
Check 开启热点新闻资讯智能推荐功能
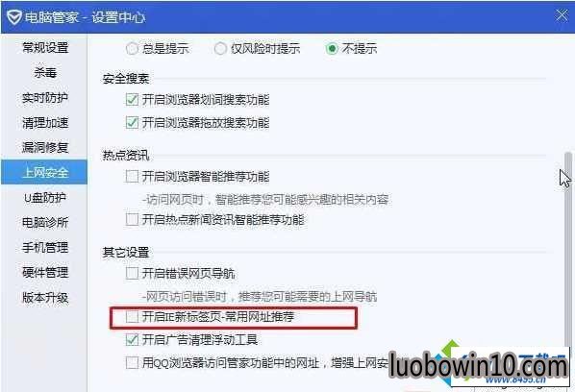[132, 219]
